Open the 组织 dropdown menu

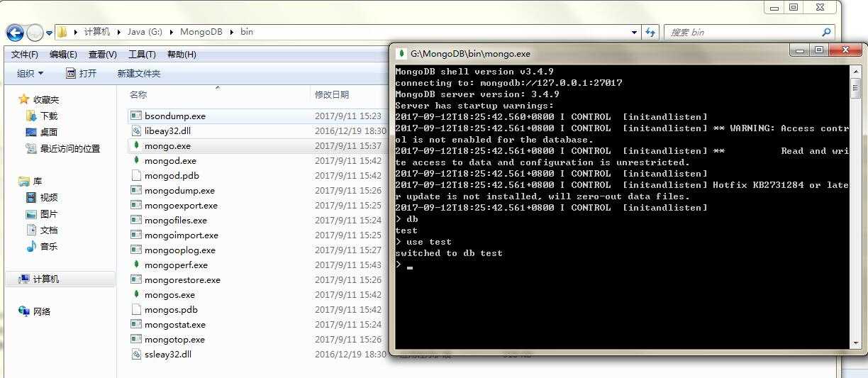[30, 73]
